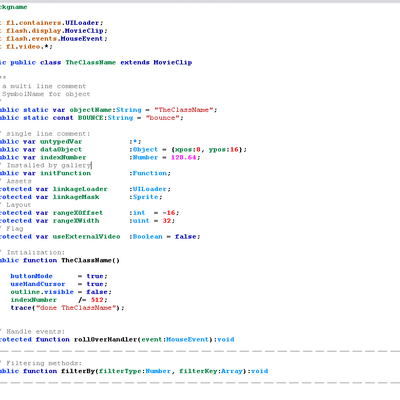This screenshot has height=400, width=400.
Task: Click the ':UILoader' type annotation
Action: [148, 189]
